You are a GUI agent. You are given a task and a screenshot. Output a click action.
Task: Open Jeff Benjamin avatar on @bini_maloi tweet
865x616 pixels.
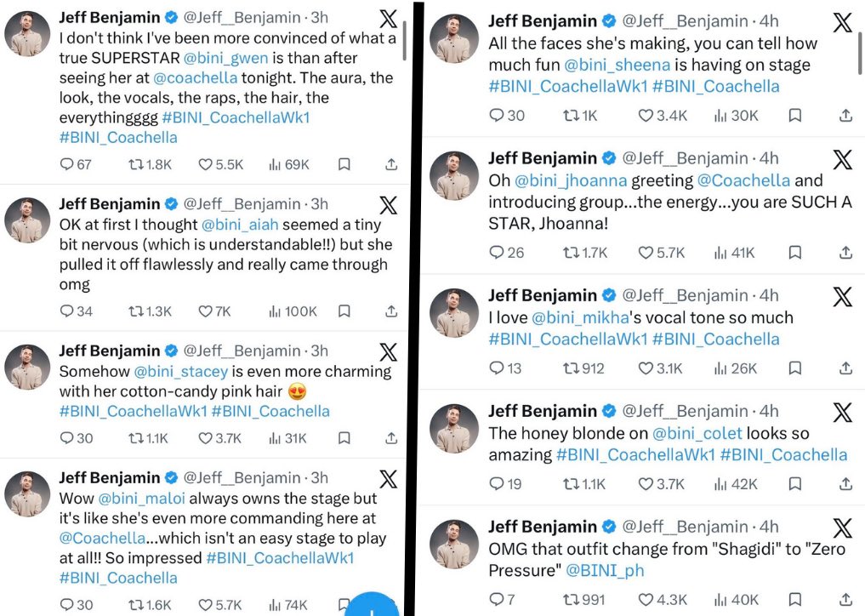28,494
